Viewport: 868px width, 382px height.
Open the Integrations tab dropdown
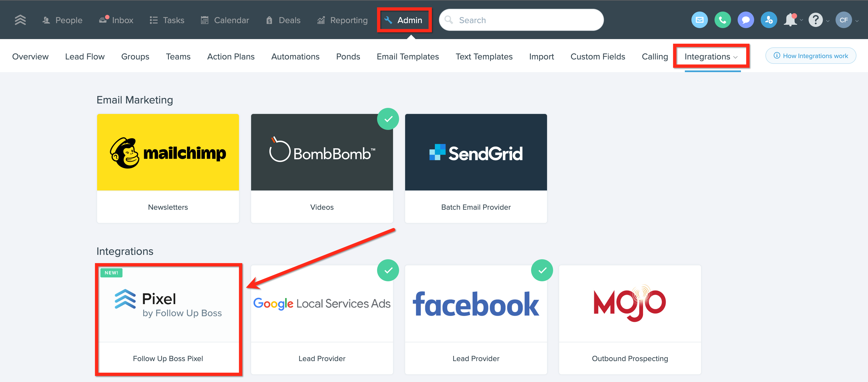[x=711, y=57]
